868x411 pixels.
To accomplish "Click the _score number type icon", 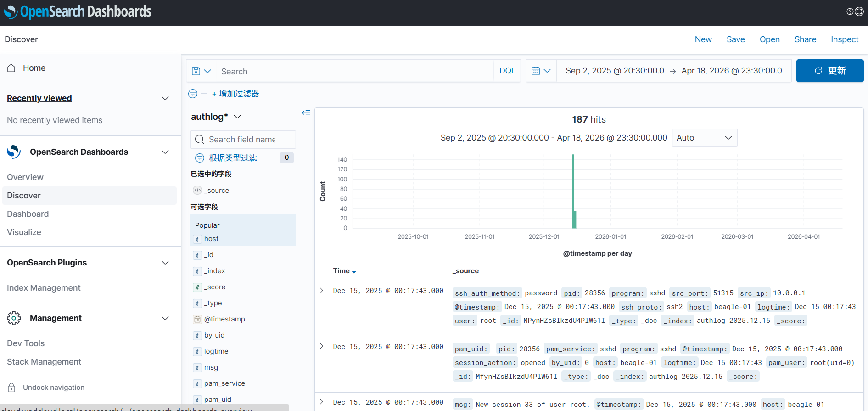I will tap(197, 287).
